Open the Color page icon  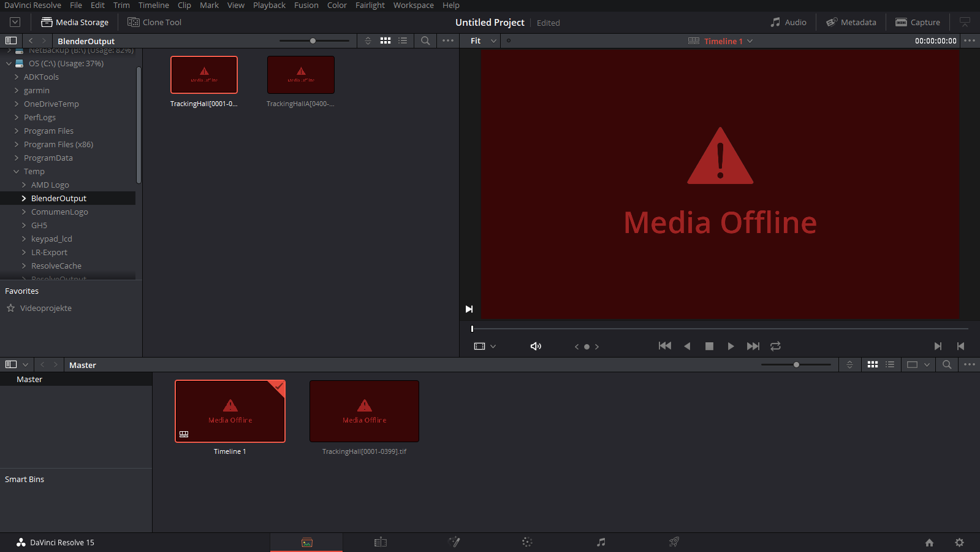(x=527, y=542)
